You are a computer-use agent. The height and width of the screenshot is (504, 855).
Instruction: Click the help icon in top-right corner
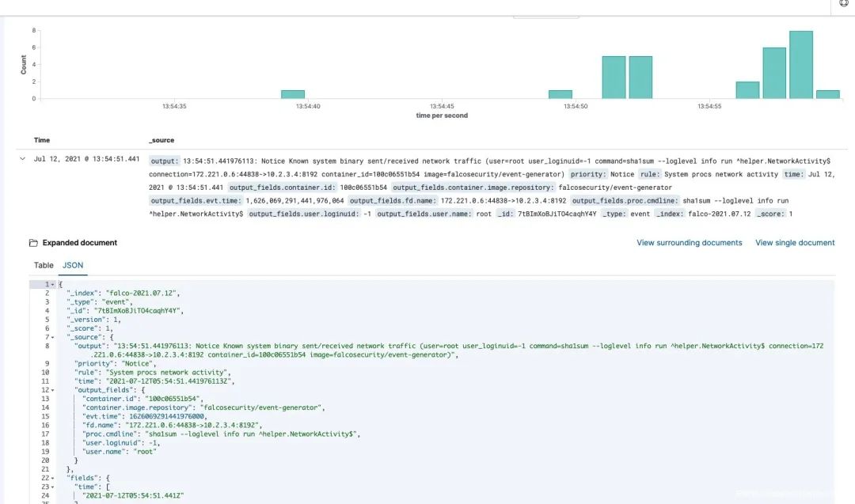click(844, 3)
